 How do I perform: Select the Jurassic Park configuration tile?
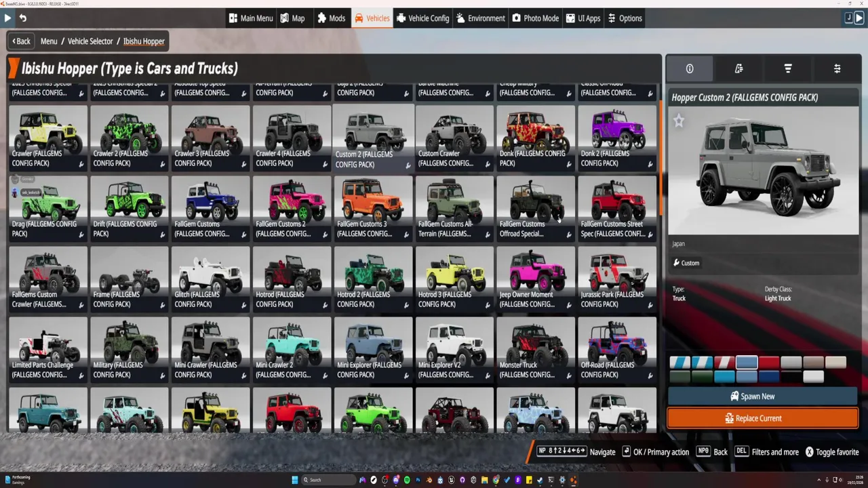click(x=617, y=279)
